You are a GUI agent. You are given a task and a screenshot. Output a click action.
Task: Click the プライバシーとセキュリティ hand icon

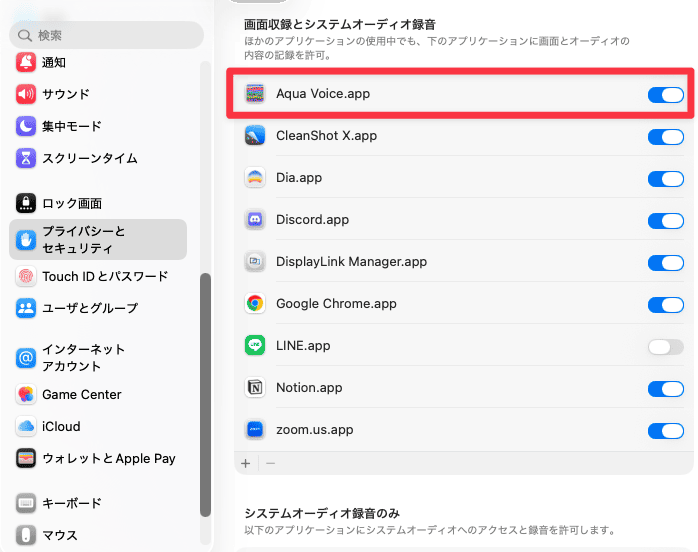click(x=26, y=239)
